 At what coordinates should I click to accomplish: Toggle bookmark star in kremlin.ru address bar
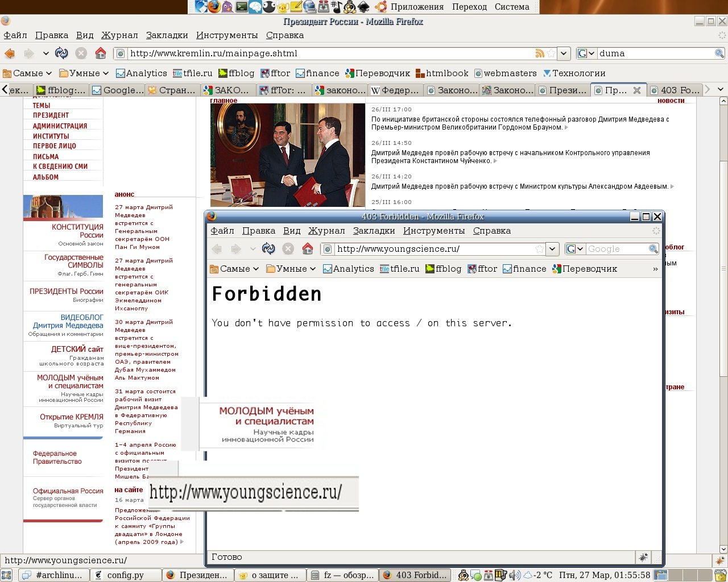point(551,53)
